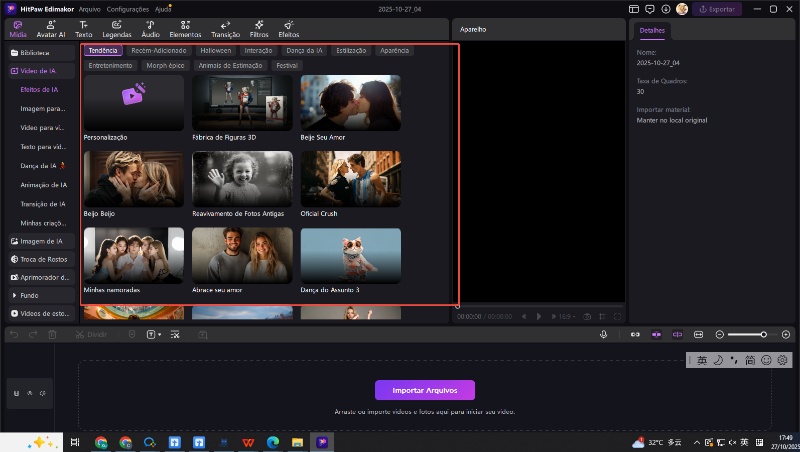800x452 pixels.
Task: Select the Morph épico category tab
Action: (x=165, y=65)
